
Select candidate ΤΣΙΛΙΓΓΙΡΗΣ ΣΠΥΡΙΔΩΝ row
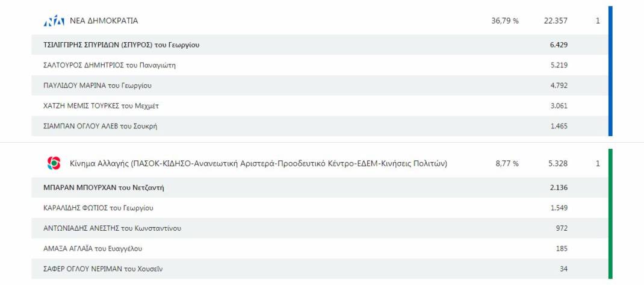click(x=320, y=45)
